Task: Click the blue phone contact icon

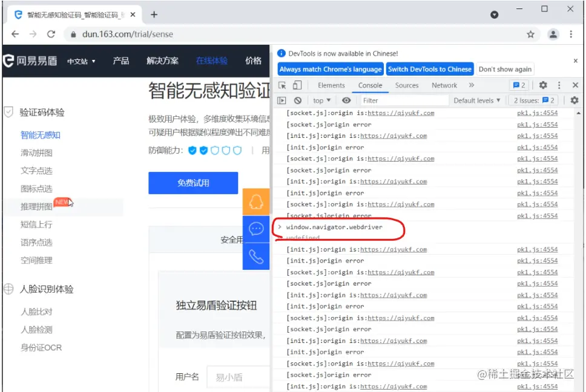Action: (x=256, y=256)
